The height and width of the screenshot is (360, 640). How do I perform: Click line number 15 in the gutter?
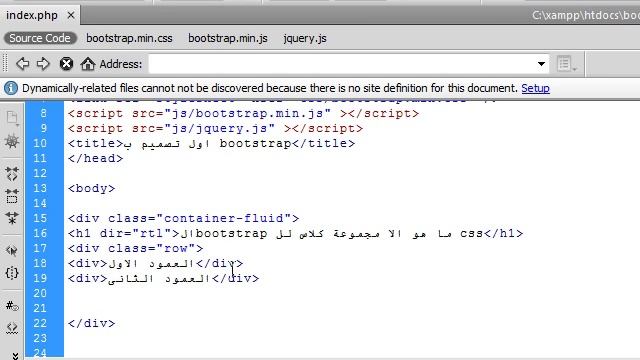point(40,218)
